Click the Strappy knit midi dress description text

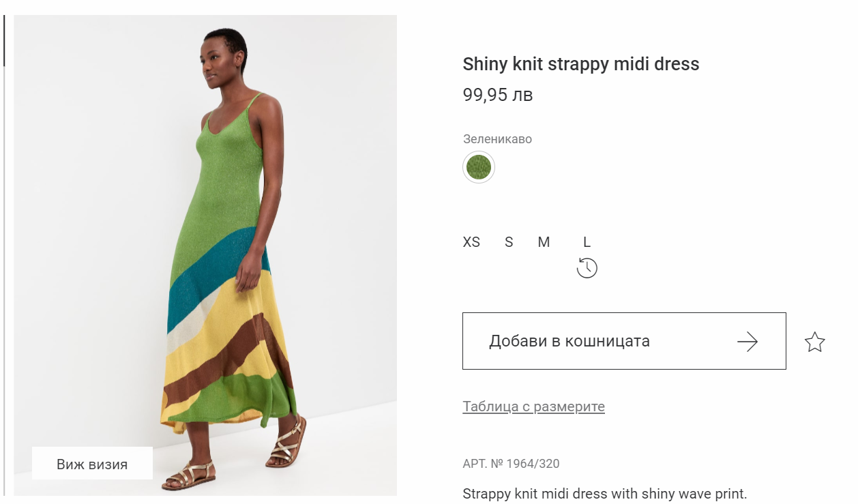pos(605,493)
